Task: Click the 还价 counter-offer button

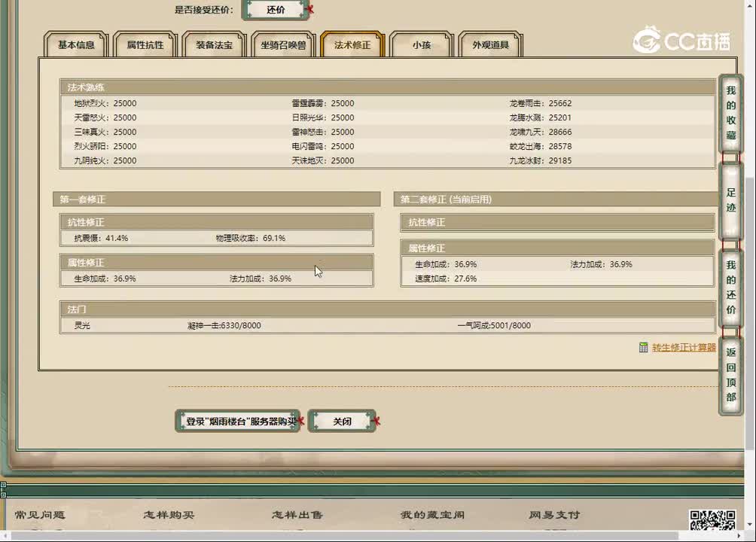Action: coord(276,10)
